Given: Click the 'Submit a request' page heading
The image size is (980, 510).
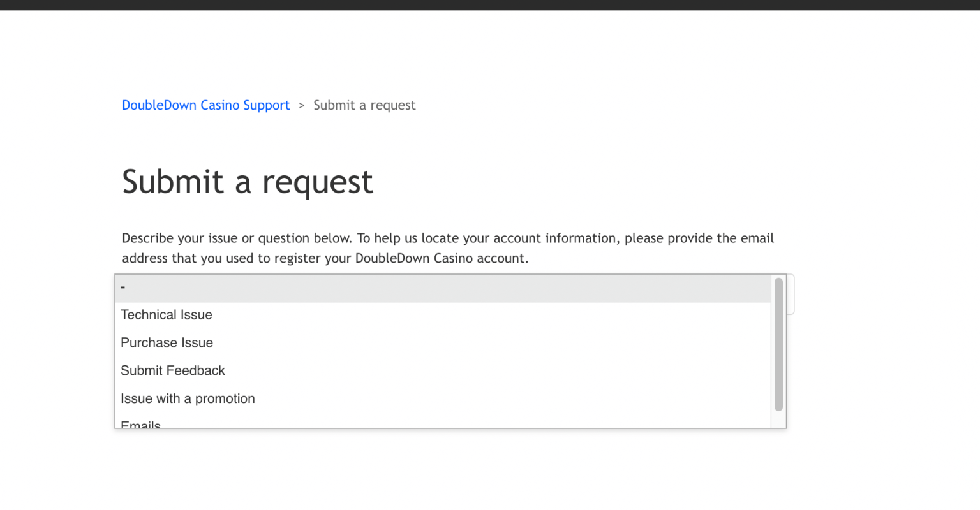Looking at the screenshot, I should pos(248,182).
